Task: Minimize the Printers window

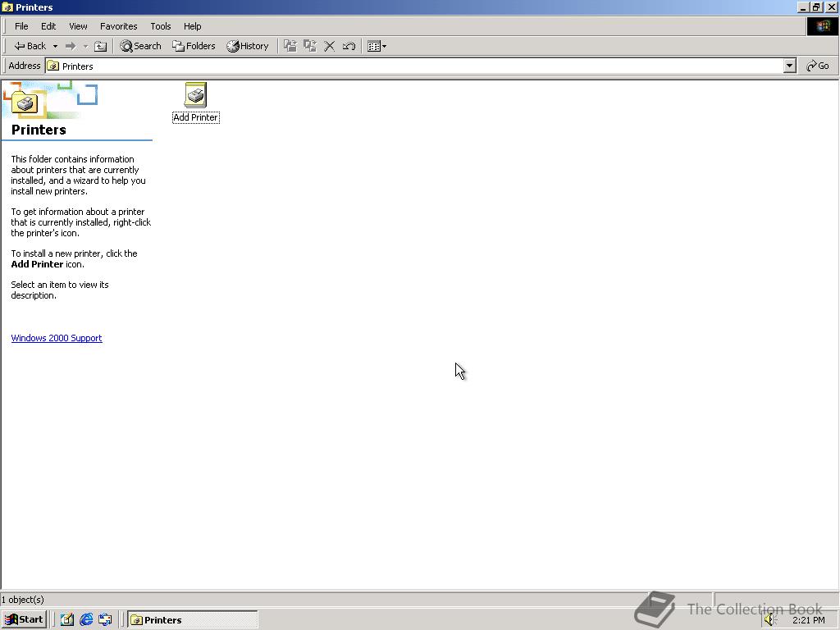Action: coord(802,7)
